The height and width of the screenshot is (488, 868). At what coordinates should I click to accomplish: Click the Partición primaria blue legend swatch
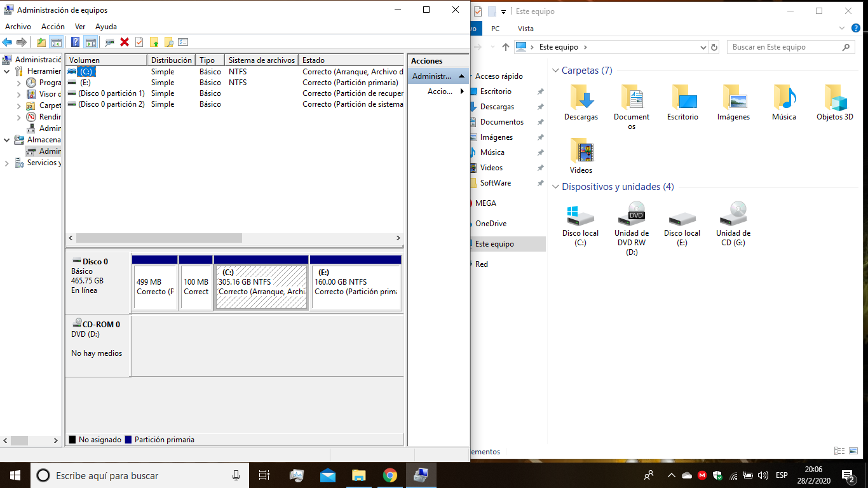coord(128,440)
